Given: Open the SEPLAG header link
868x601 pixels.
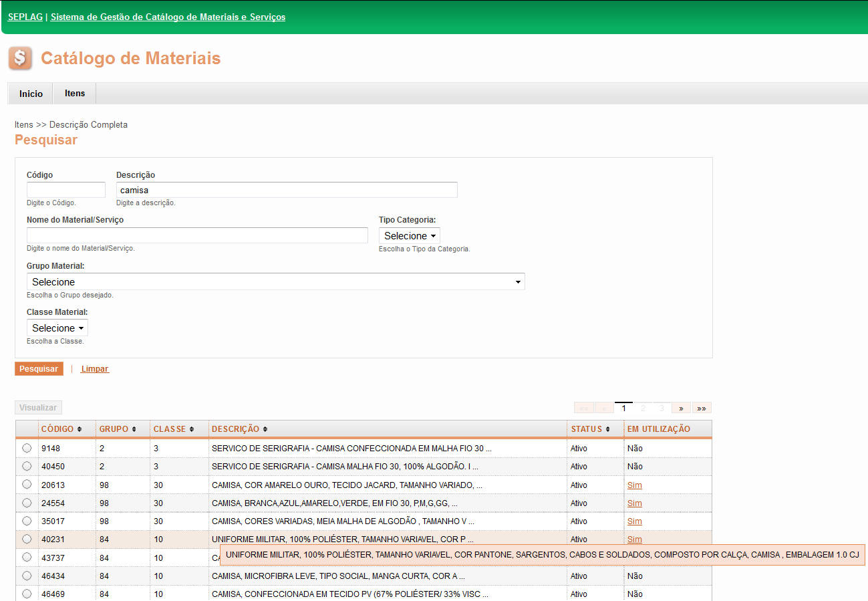Looking at the screenshot, I should click(25, 17).
